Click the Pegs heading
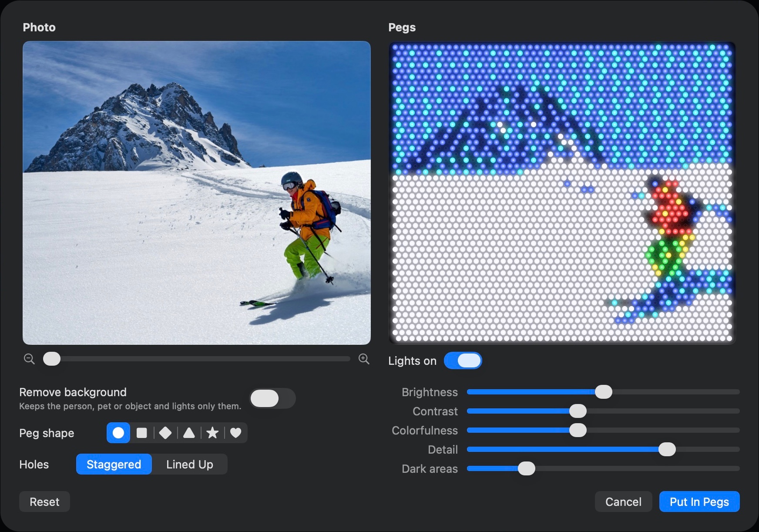 [402, 27]
